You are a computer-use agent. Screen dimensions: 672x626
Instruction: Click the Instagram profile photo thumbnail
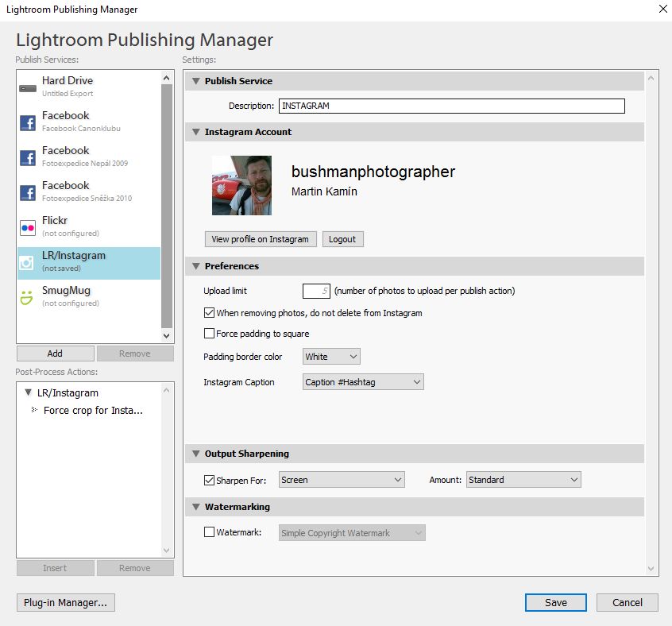coord(241,185)
